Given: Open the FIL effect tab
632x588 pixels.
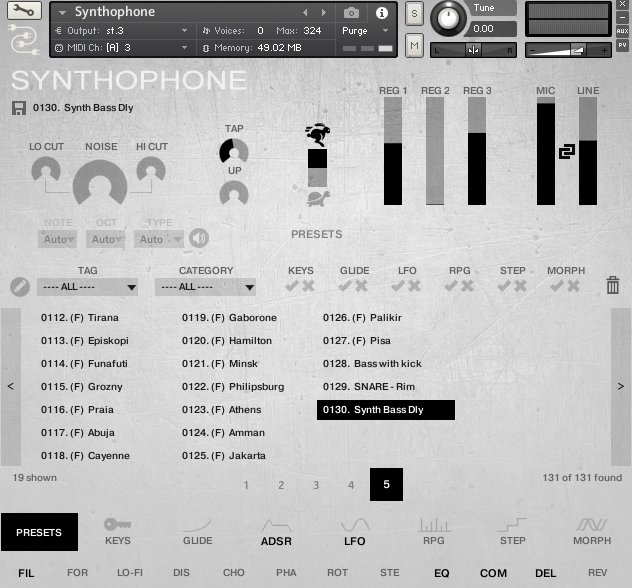Looking at the screenshot, I should pyautogui.click(x=26, y=573).
